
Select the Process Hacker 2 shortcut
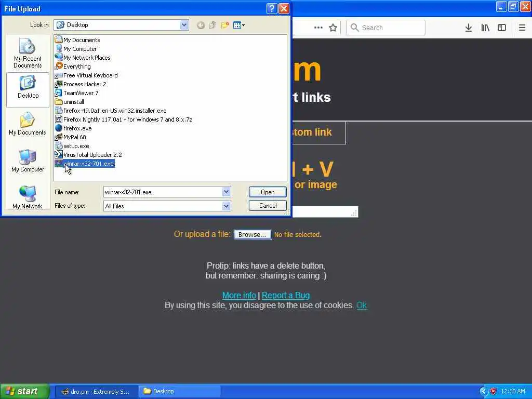click(81, 84)
